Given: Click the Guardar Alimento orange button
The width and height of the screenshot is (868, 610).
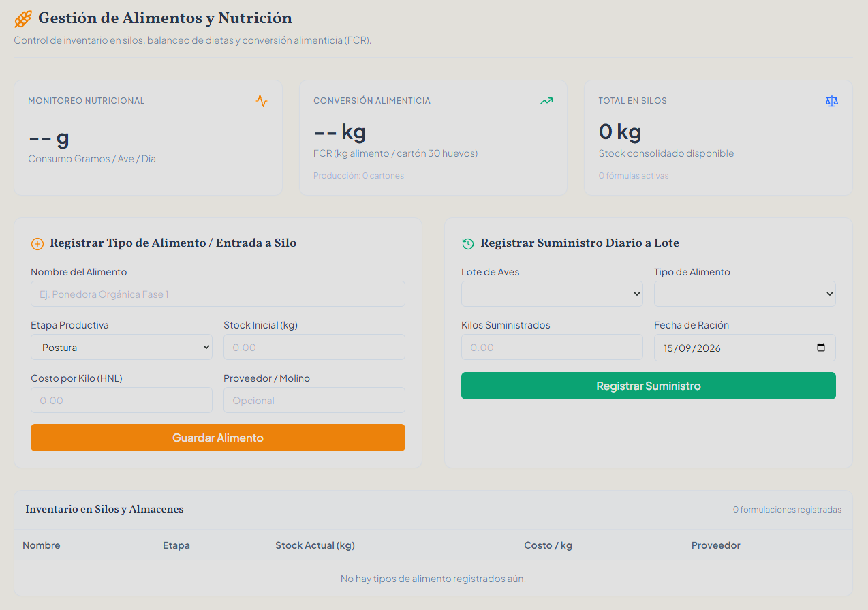Looking at the screenshot, I should coord(218,438).
